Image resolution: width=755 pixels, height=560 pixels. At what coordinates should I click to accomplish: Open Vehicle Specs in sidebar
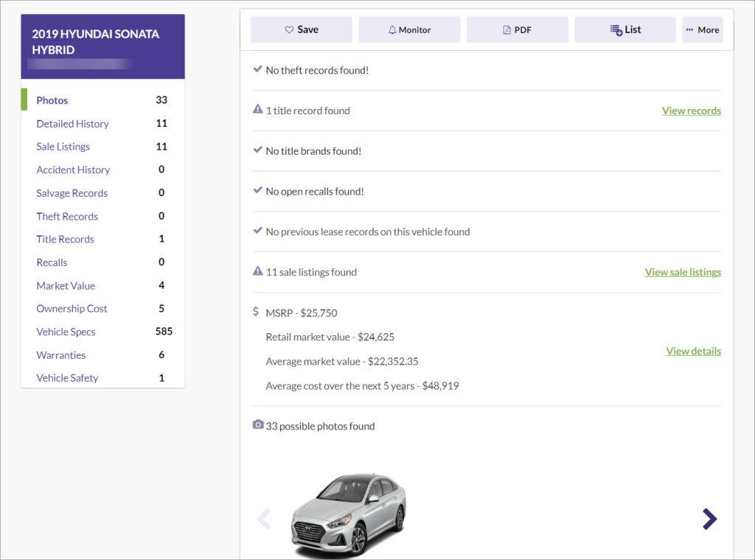(66, 332)
